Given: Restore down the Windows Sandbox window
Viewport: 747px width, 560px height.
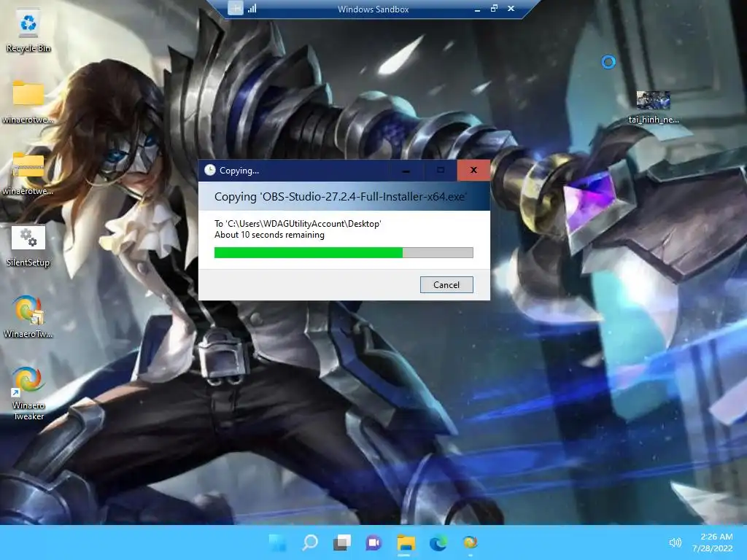Looking at the screenshot, I should pyautogui.click(x=494, y=9).
